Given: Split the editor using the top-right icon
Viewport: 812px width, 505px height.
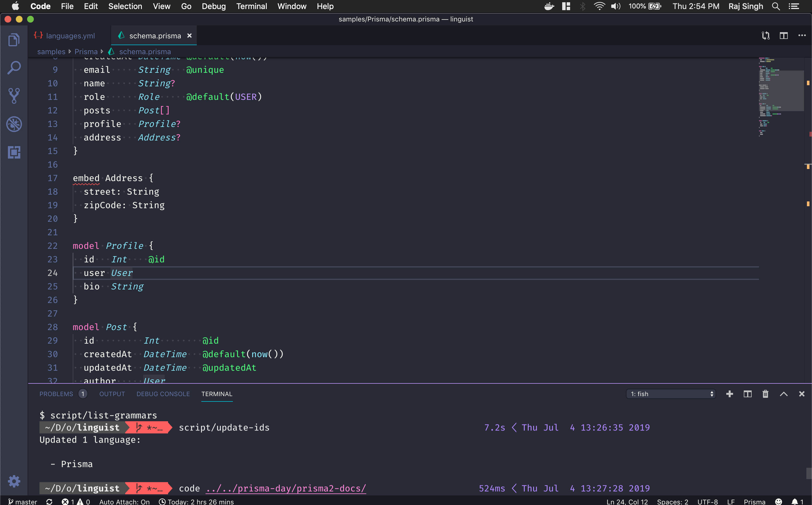Looking at the screenshot, I should [784, 35].
